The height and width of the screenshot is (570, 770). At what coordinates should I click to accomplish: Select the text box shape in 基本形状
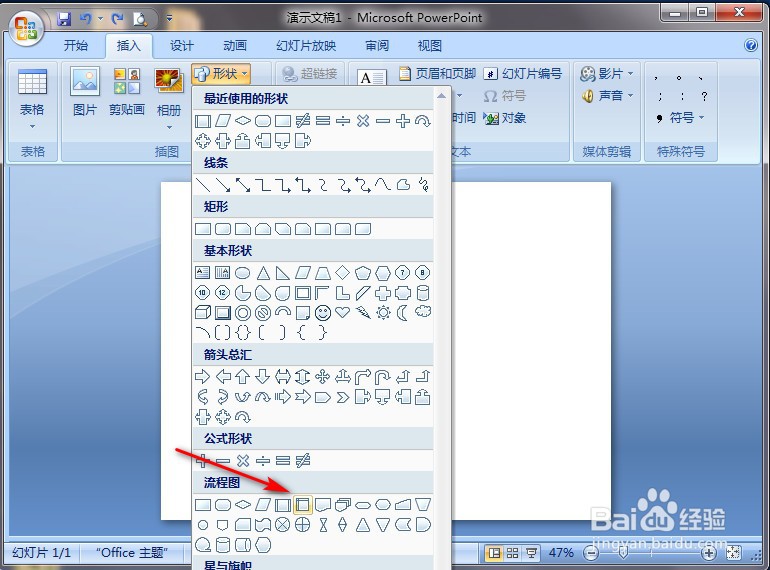tap(203, 272)
